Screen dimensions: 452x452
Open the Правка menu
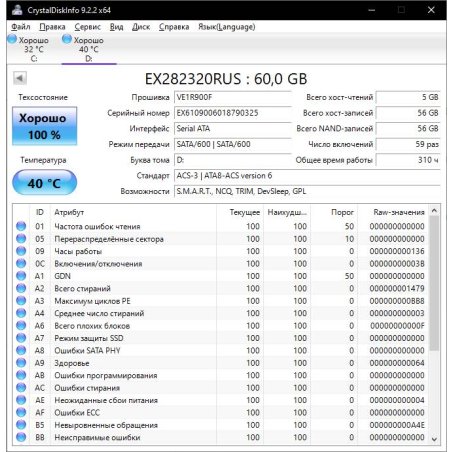[x=52, y=27]
